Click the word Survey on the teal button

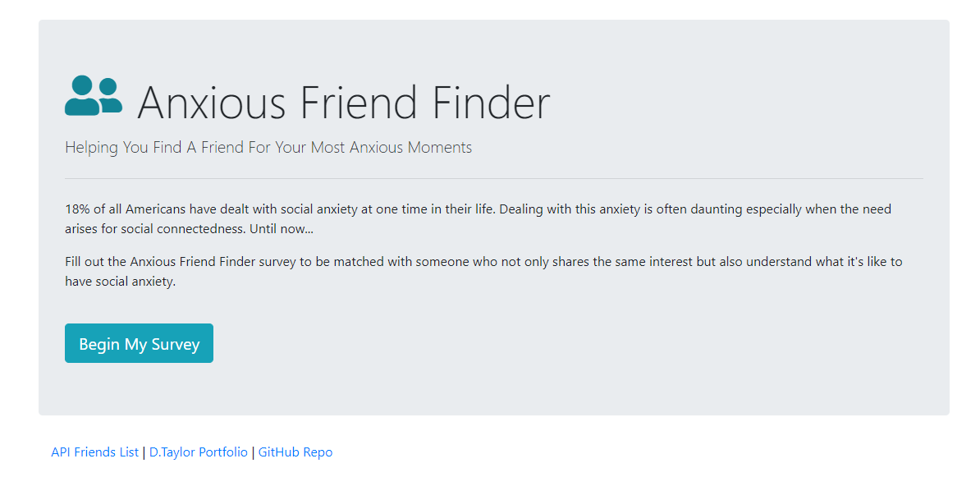tap(176, 345)
